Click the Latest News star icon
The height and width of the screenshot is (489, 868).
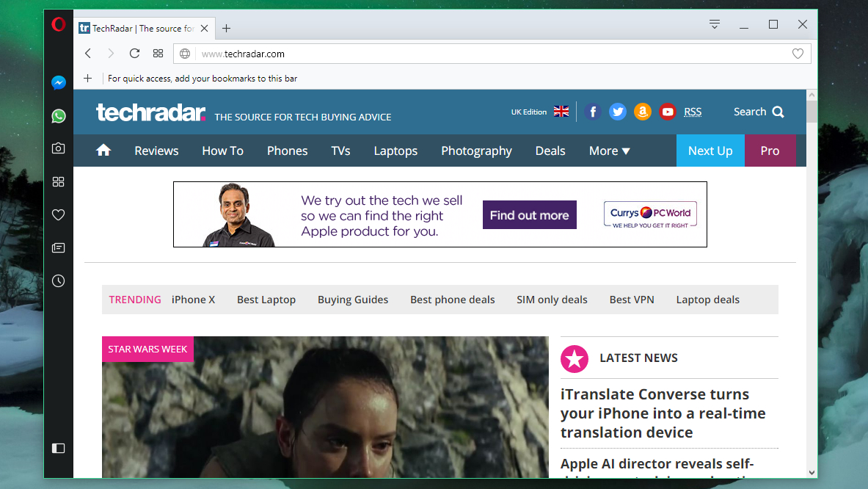(x=574, y=359)
